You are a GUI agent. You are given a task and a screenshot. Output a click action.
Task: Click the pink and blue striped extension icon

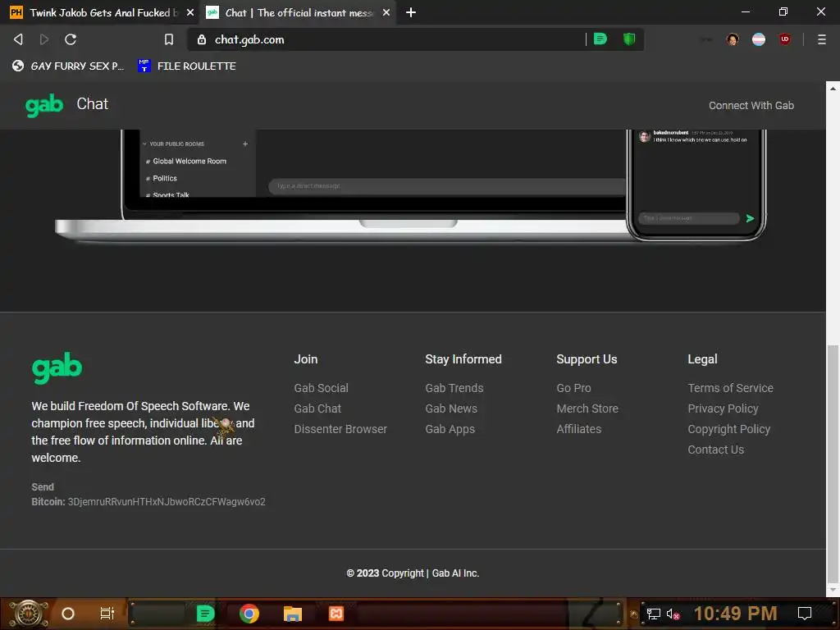[x=759, y=39]
